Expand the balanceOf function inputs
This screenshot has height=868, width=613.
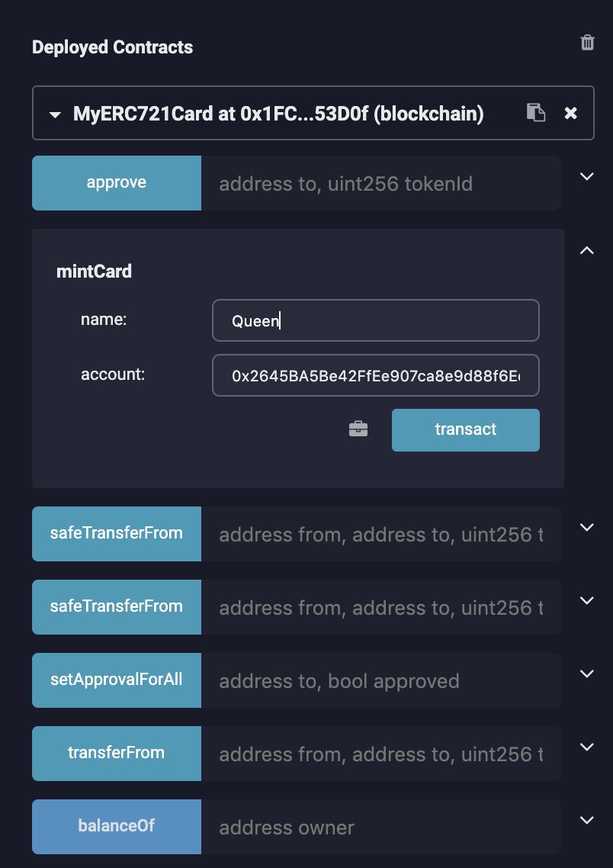click(x=586, y=820)
